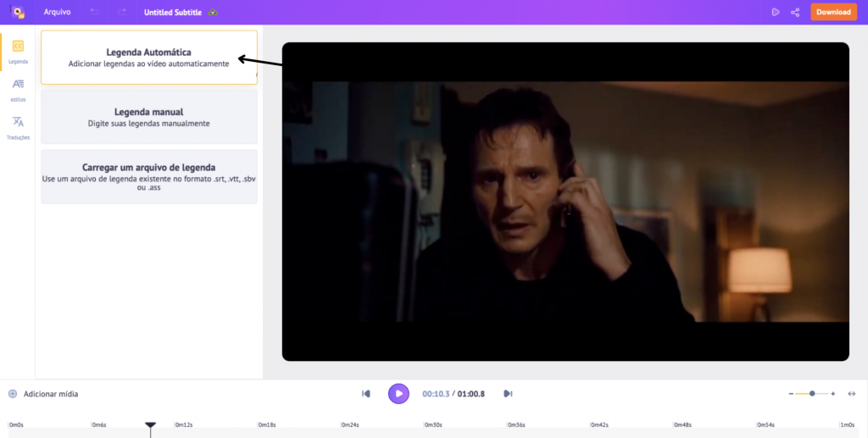Click the preview play icon in header
The image size is (868, 438).
pyautogui.click(x=775, y=12)
